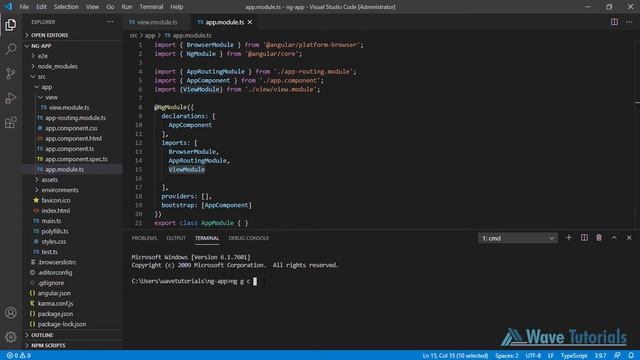Open the Manage gear icon

point(11,337)
